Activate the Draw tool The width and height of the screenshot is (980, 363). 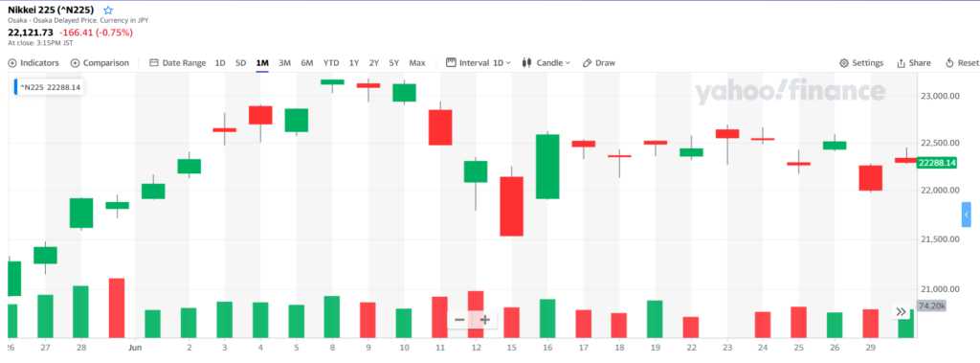coord(599,62)
